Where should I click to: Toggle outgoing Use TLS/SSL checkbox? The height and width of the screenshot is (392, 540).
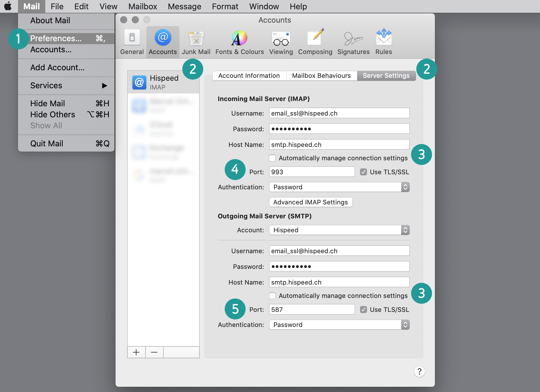[x=363, y=310]
